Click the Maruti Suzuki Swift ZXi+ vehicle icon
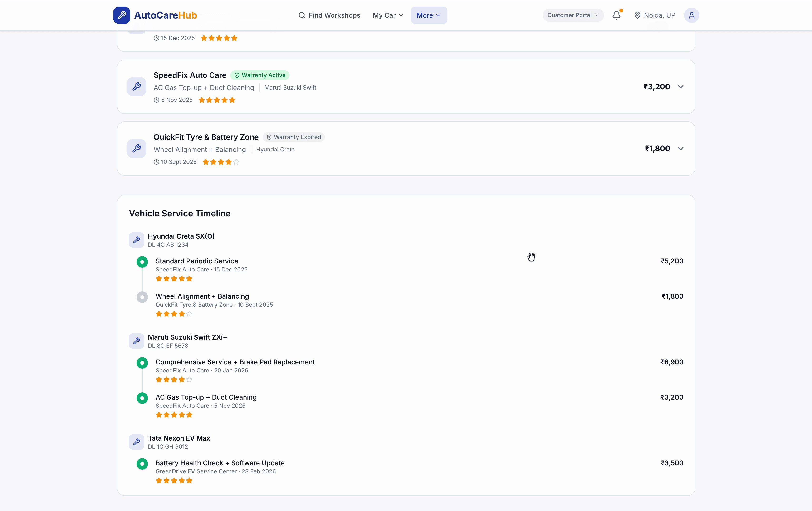812x511 pixels. (x=136, y=341)
